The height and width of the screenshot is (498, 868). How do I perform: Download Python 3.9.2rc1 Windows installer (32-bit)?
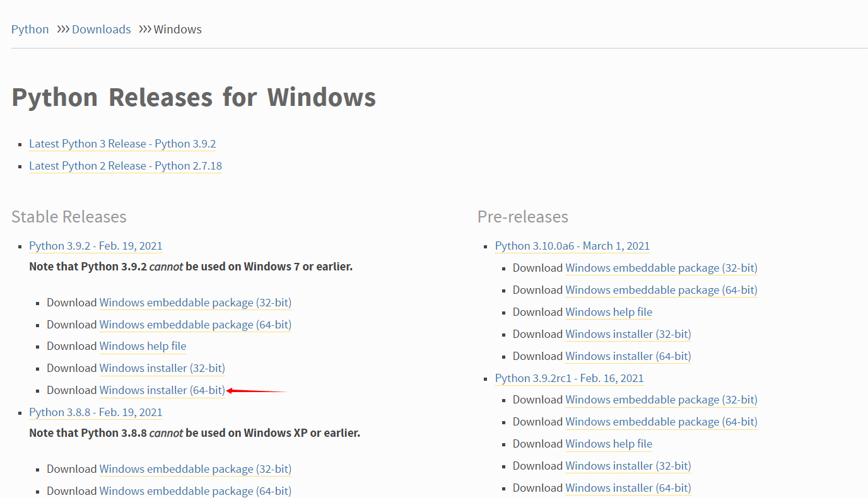pos(628,466)
